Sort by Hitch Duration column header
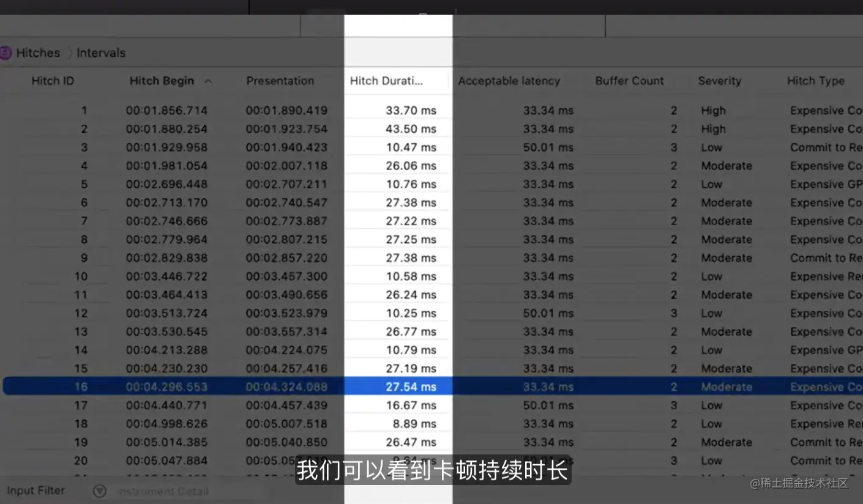863x504 pixels. (386, 81)
